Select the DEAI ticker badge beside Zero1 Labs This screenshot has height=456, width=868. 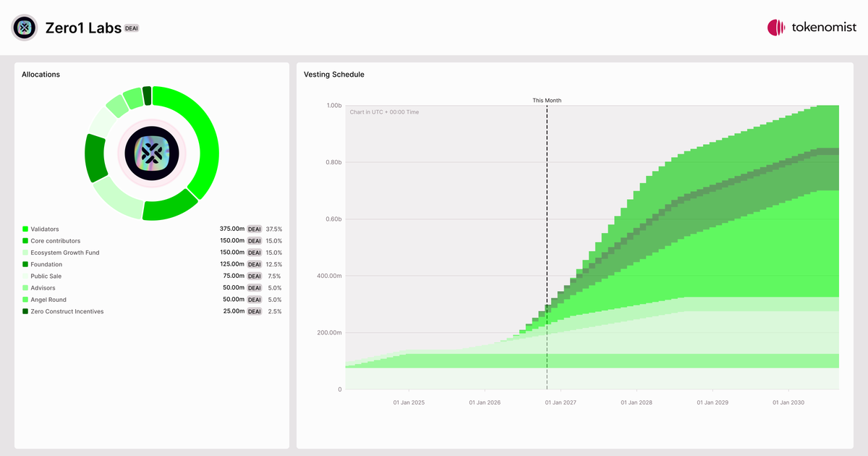click(x=132, y=28)
